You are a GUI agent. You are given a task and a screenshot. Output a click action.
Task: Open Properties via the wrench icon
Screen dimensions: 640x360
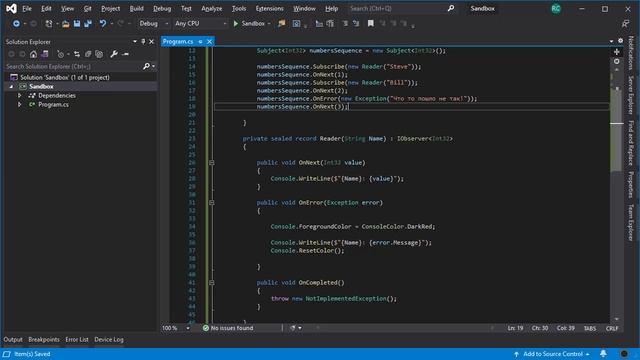coord(114,54)
